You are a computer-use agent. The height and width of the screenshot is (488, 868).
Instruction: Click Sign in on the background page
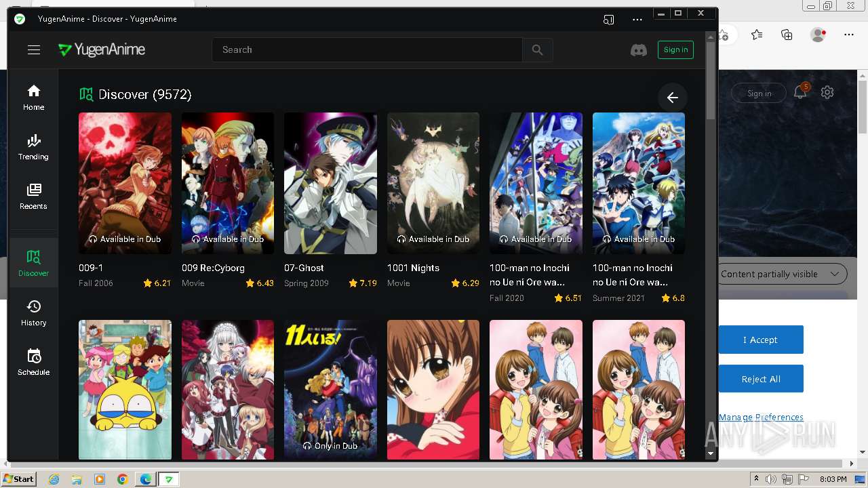tap(759, 94)
